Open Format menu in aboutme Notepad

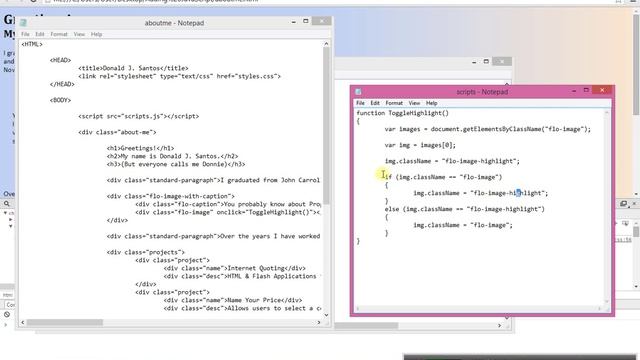pos(59,34)
